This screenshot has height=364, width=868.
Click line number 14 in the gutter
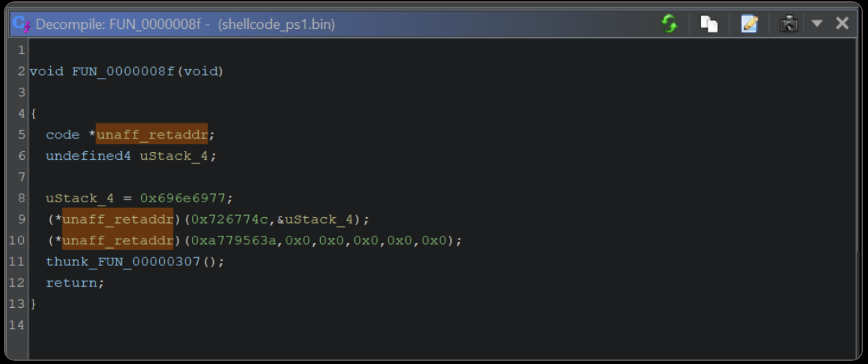point(17,325)
